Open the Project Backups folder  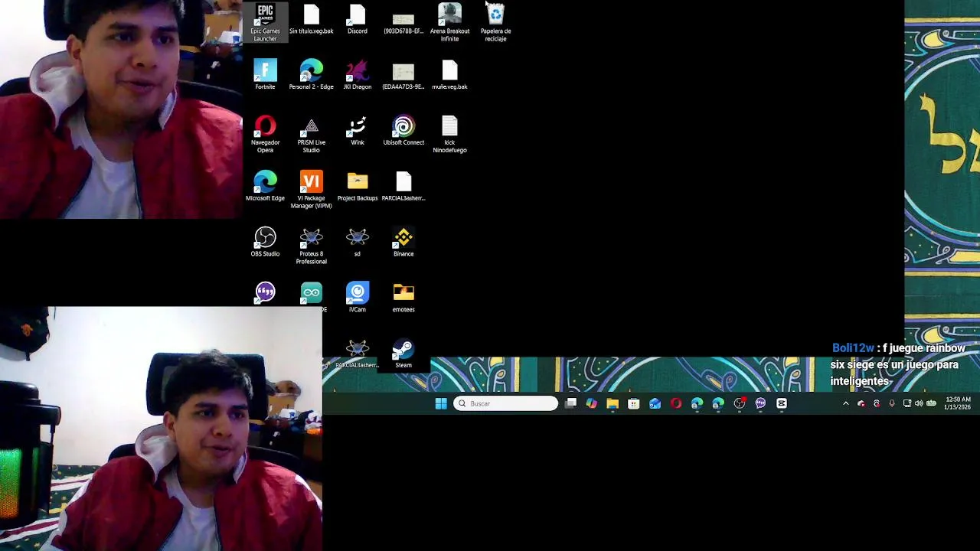click(358, 187)
